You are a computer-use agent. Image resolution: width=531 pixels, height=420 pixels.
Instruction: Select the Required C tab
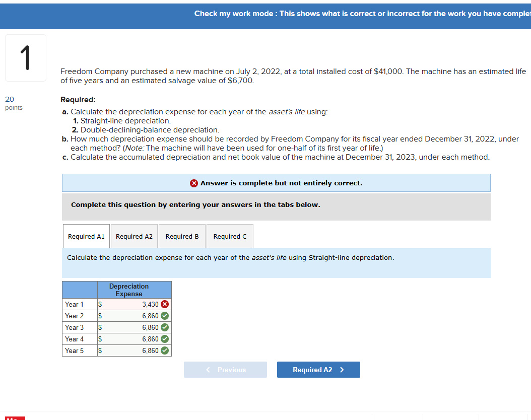click(x=229, y=236)
